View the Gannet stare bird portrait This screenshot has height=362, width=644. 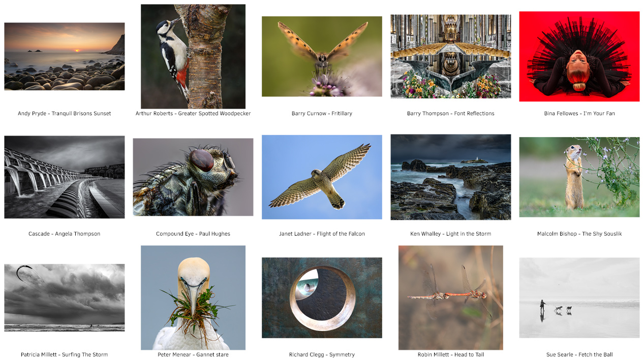(x=193, y=298)
